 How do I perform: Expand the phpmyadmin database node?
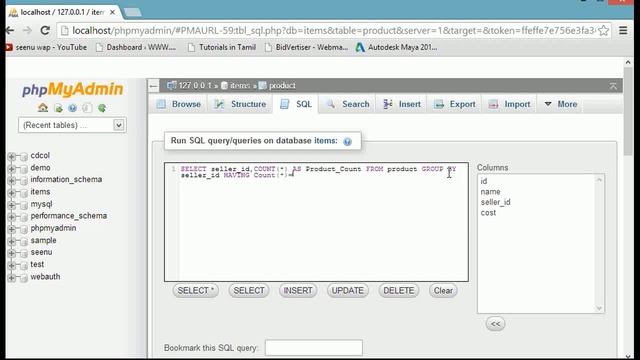click(x=11, y=229)
